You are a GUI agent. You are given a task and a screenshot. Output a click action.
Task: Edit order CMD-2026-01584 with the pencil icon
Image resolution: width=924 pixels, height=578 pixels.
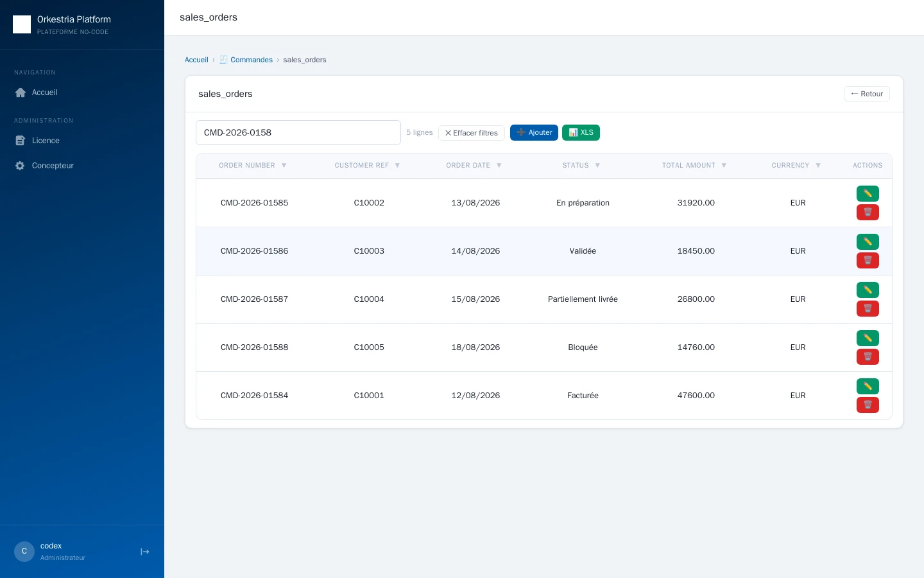(868, 386)
